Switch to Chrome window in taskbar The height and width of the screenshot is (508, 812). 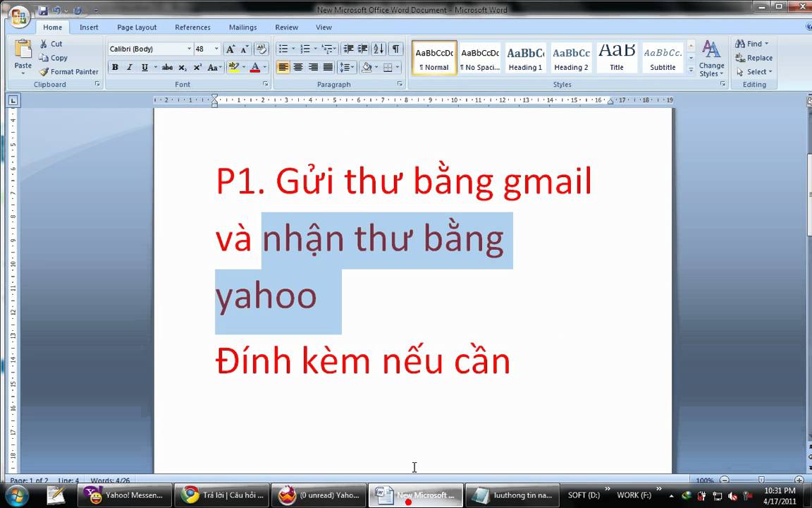click(x=221, y=495)
